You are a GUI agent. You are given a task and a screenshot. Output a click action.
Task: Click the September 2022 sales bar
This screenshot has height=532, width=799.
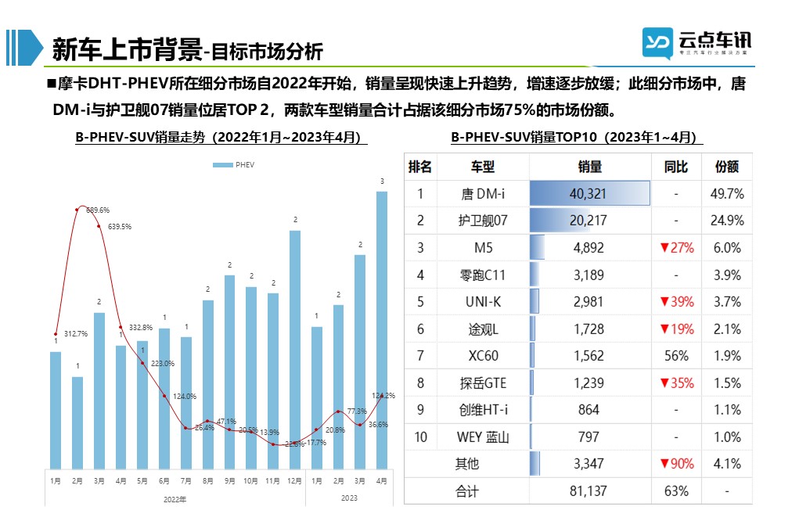pyautogui.click(x=230, y=372)
